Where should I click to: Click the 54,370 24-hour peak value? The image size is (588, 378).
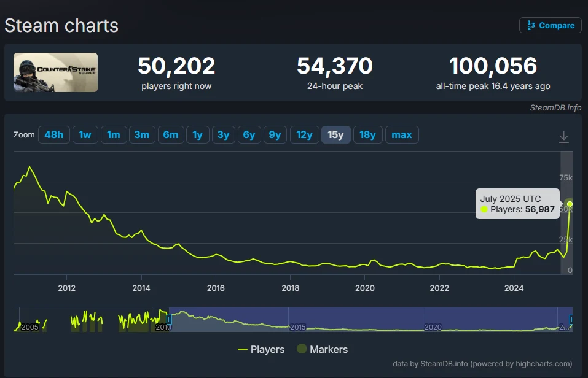click(335, 66)
